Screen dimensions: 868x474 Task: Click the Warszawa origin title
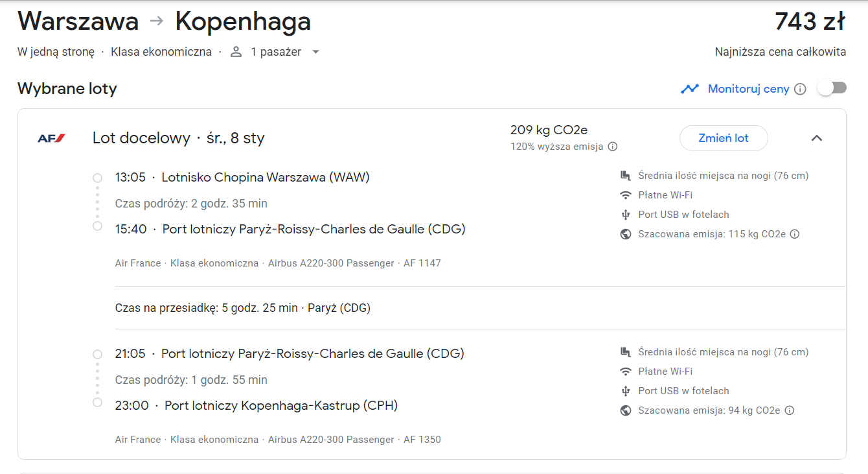[x=78, y=21]
